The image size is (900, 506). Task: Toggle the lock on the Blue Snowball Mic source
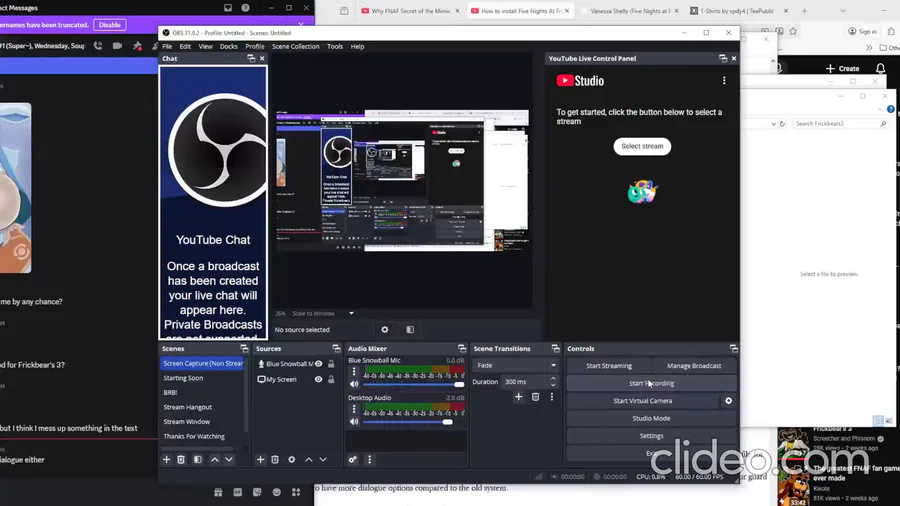click(331, 364)
